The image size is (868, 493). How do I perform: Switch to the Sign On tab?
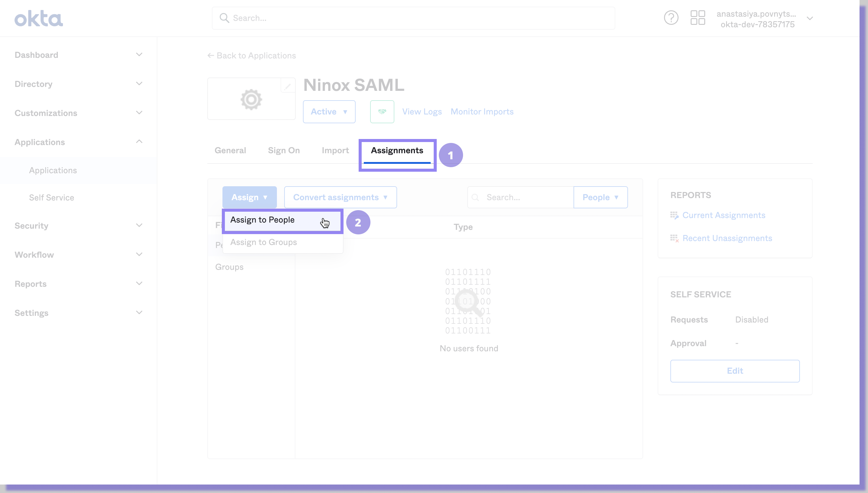tap(284, 150)
